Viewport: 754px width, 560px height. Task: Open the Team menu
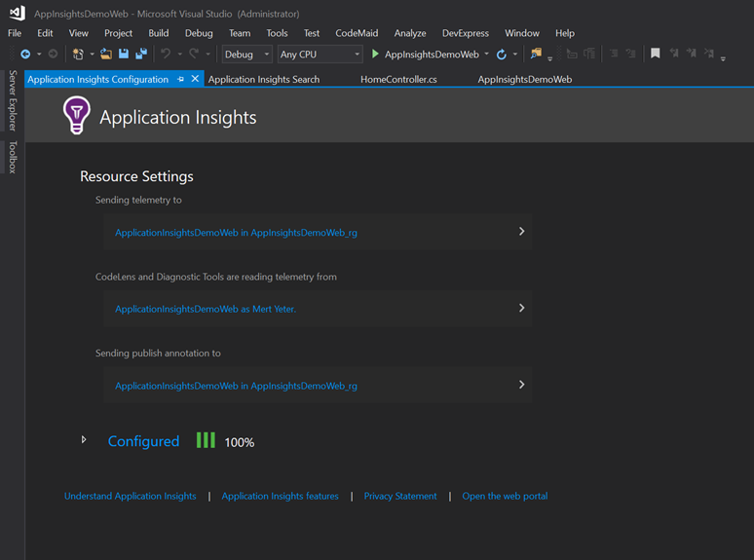click(240, 33)
